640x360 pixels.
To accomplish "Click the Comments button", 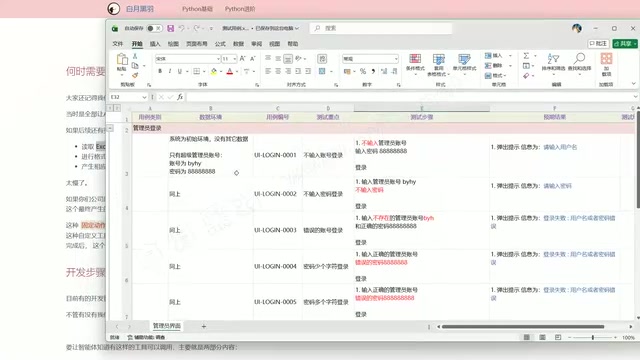I will [x=598, y=43].
